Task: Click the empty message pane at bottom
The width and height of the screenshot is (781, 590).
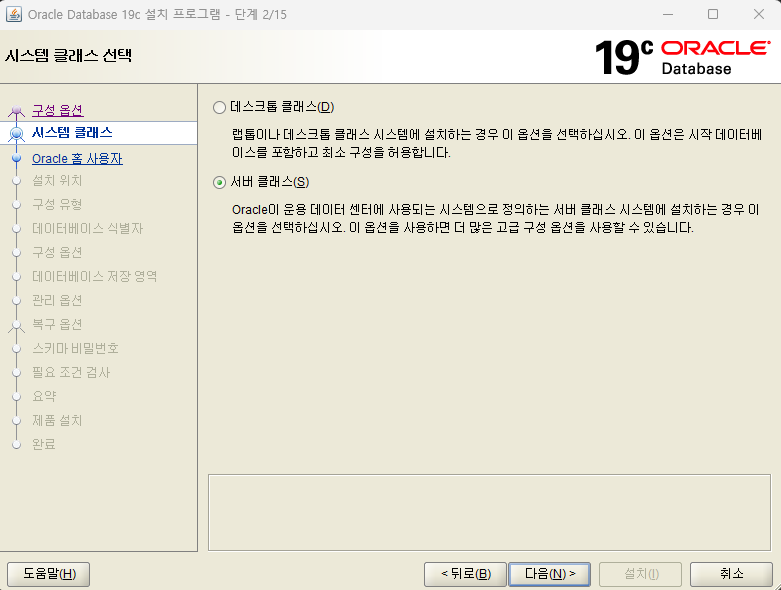Action: point(489,512)
